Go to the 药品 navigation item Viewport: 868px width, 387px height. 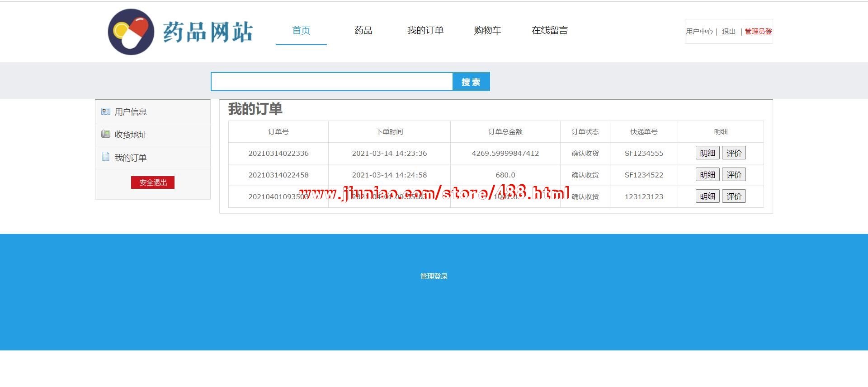(363, 30)
